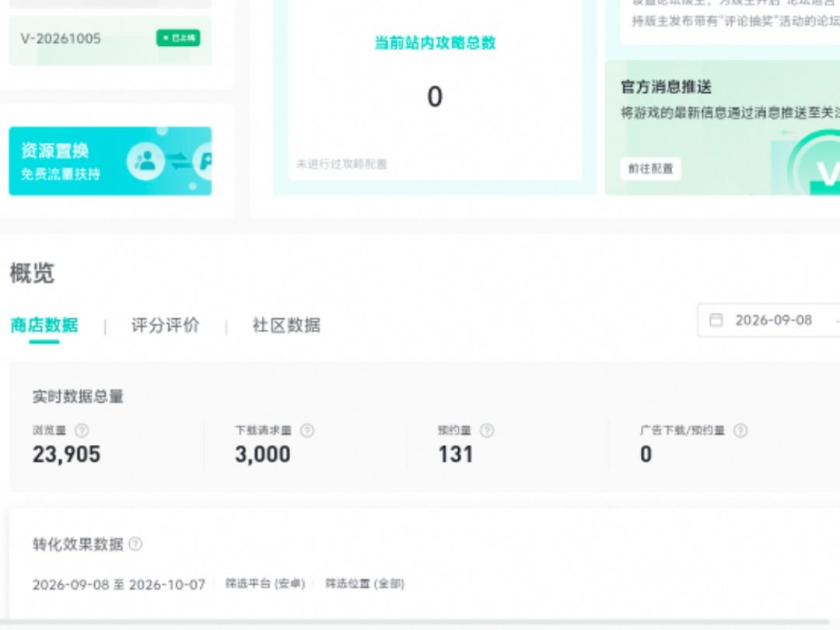Viewport: 840px width, 630px height.
Task: Open the date picker starting 2026-09-08
Action: tap(769, 320)
